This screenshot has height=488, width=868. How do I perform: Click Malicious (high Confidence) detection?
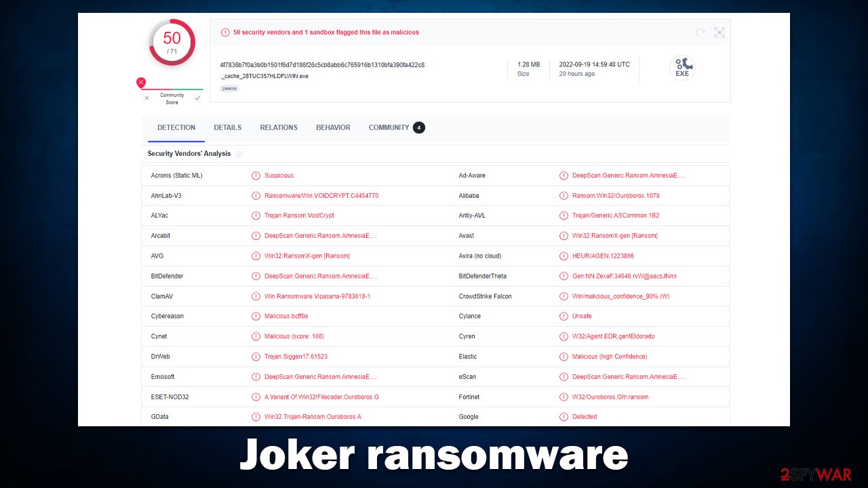click(x=610, y=357)
